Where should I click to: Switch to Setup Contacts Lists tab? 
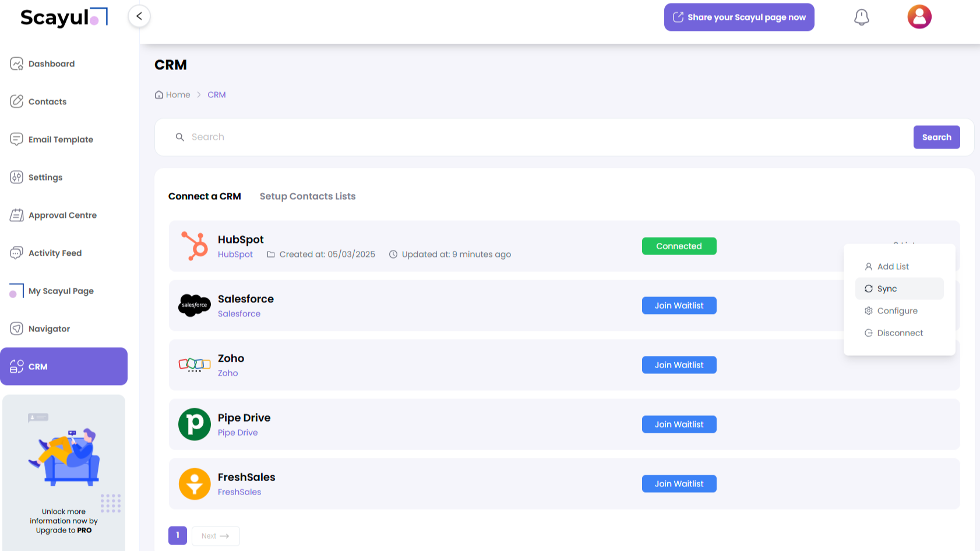(x=307, y=196)
